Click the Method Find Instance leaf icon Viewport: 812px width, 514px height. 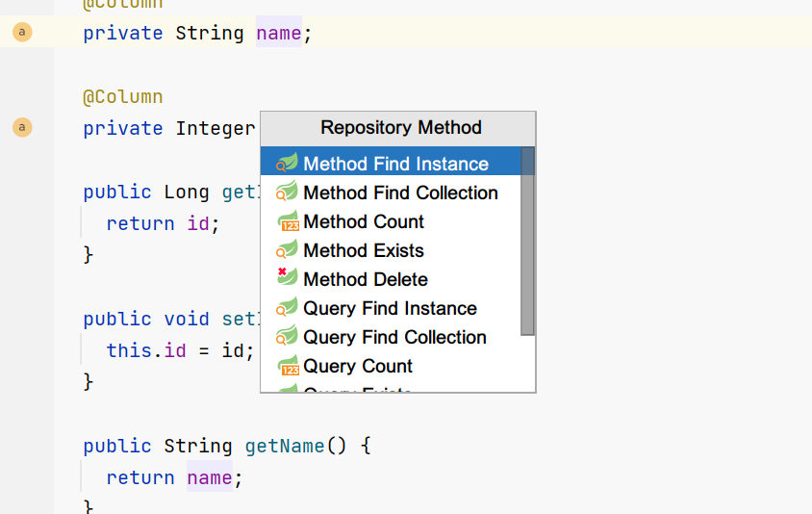[287, 163]
